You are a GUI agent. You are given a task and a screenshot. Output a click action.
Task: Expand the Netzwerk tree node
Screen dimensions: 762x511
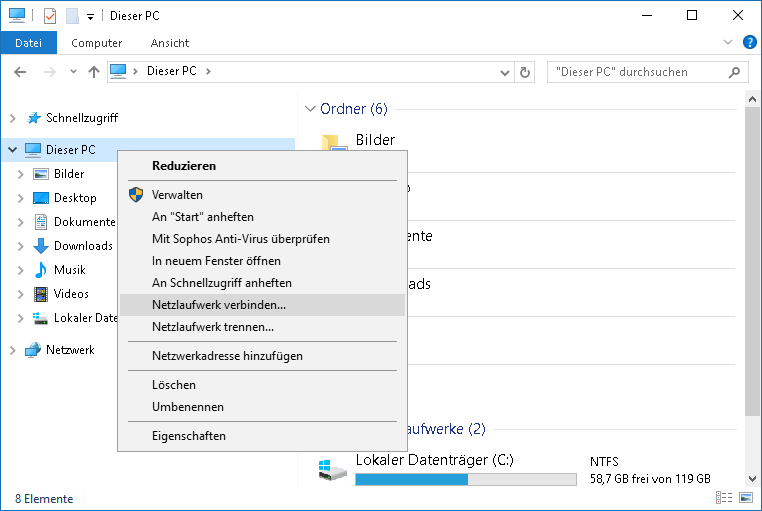click(12, 350)
